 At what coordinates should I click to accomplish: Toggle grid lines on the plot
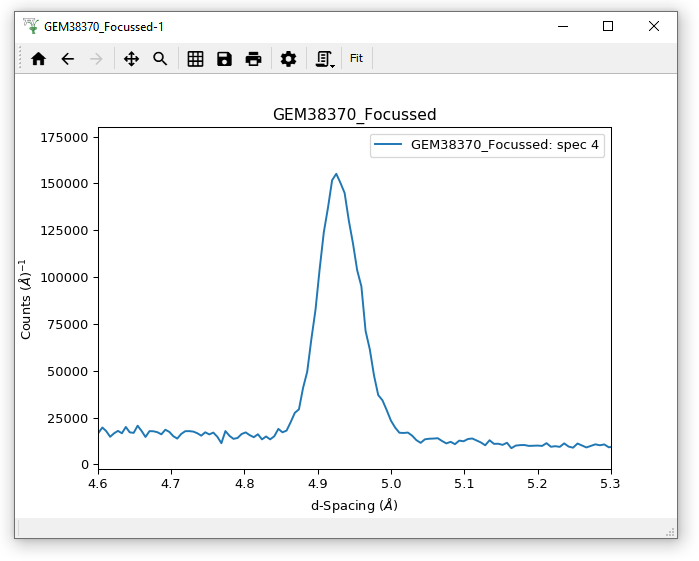(196, 59)
